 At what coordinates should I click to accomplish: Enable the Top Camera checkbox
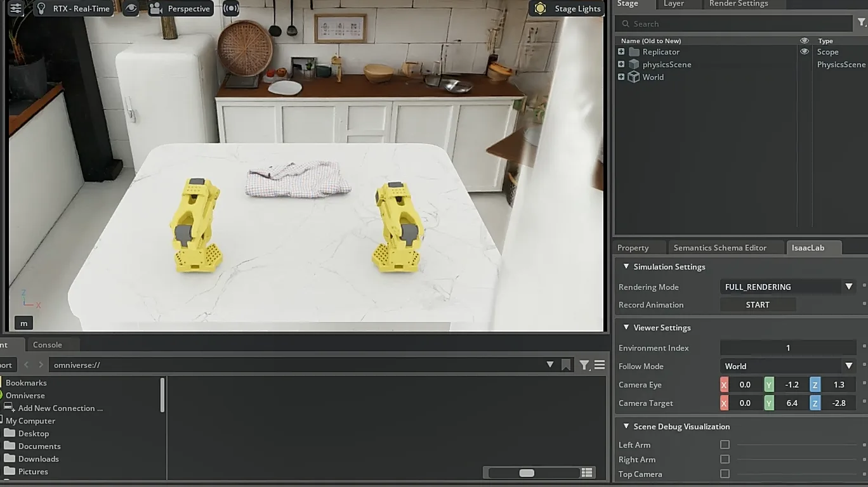coord(725,474)
